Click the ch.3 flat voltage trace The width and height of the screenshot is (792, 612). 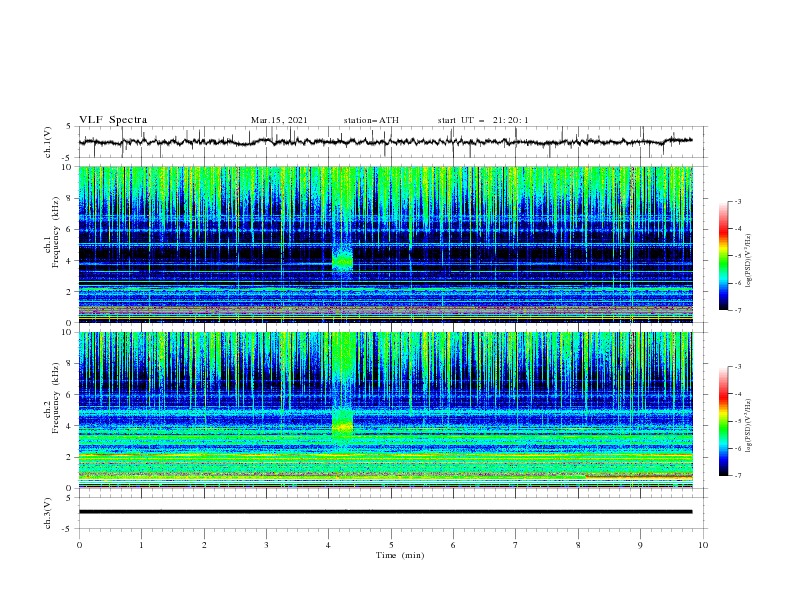click(x=385, y=512)
